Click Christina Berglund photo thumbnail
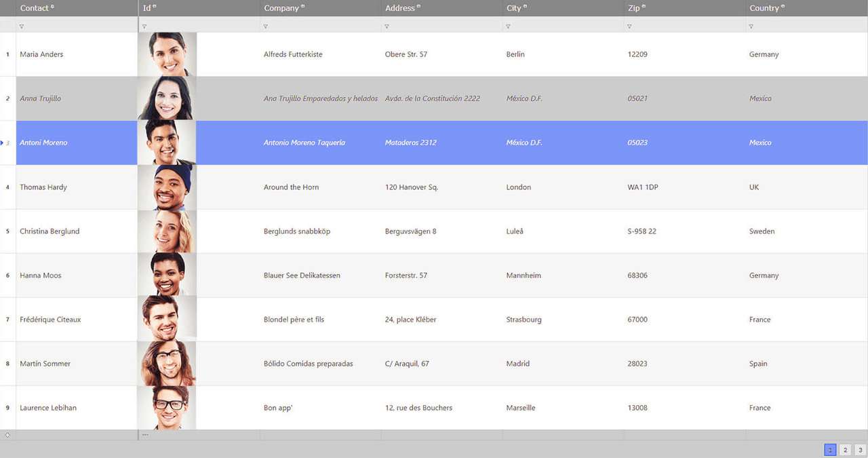The width and height of the screenshot is (868, 458). [x=167, y=231]
